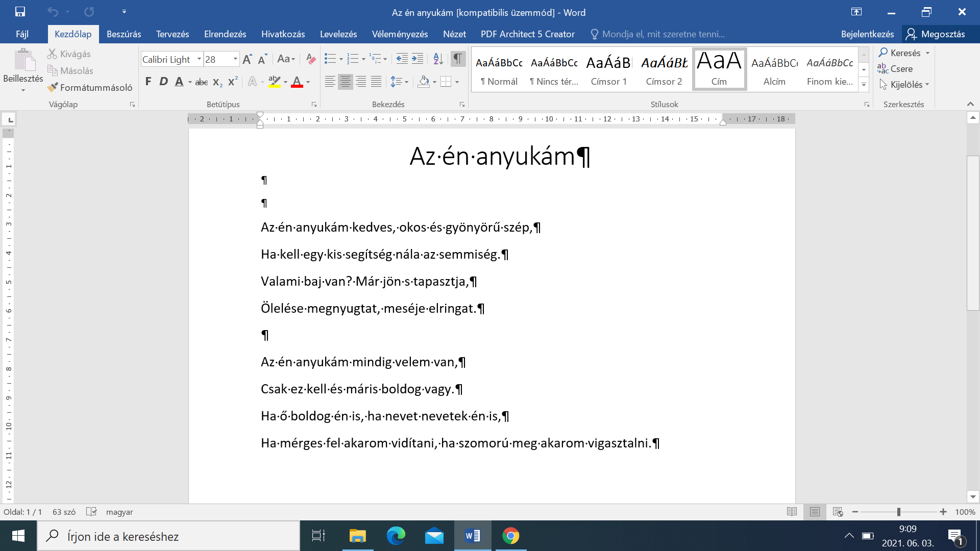Open the Paste (Beillesztés) clipboard icon

pos(23,60)
